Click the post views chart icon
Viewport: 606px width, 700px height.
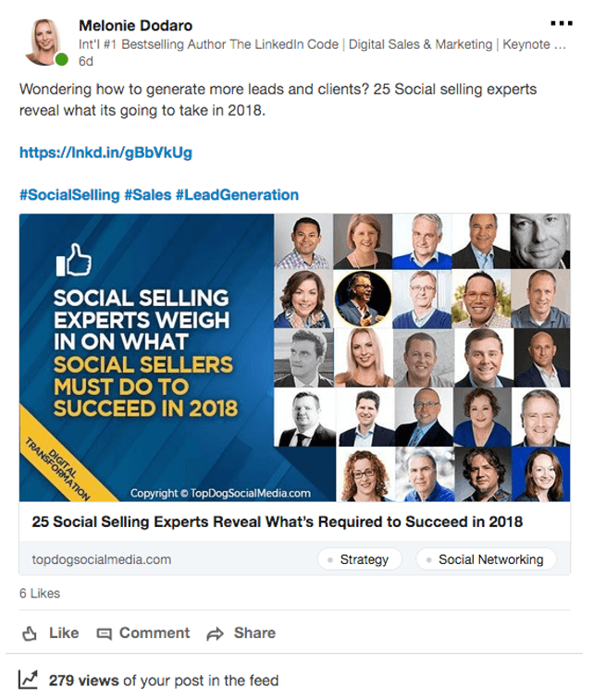(x=29, y=681)
